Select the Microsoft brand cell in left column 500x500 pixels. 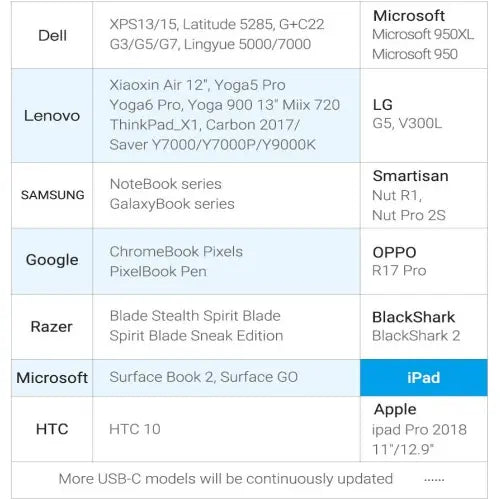pyautogui.click(x=52, y=378)
